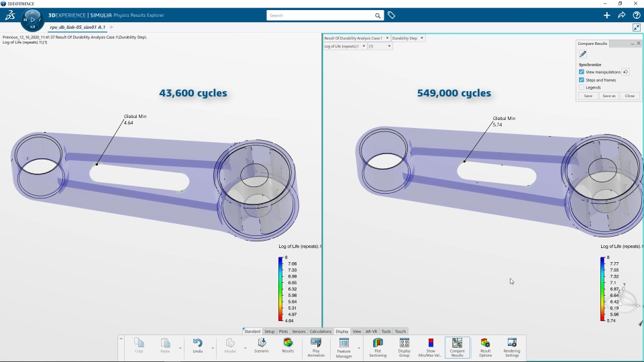Switch to the Setup tab

270,331
